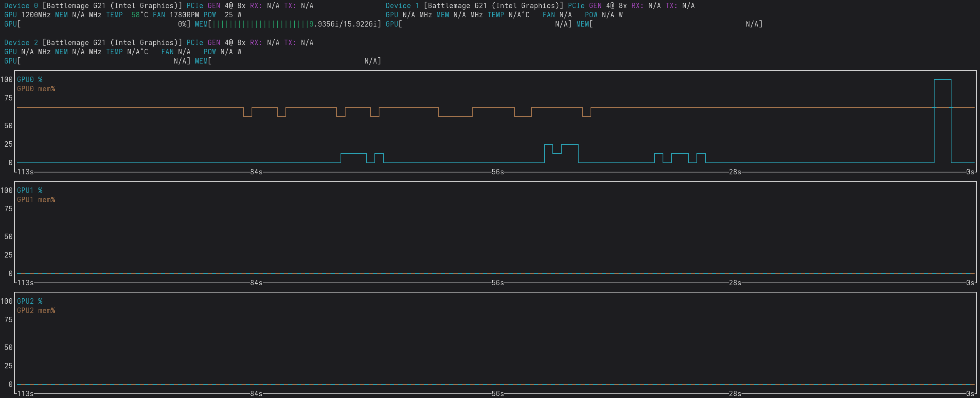Select the 25 W power reading
This screenshot has width=980, height=398.
coord(233,15)
